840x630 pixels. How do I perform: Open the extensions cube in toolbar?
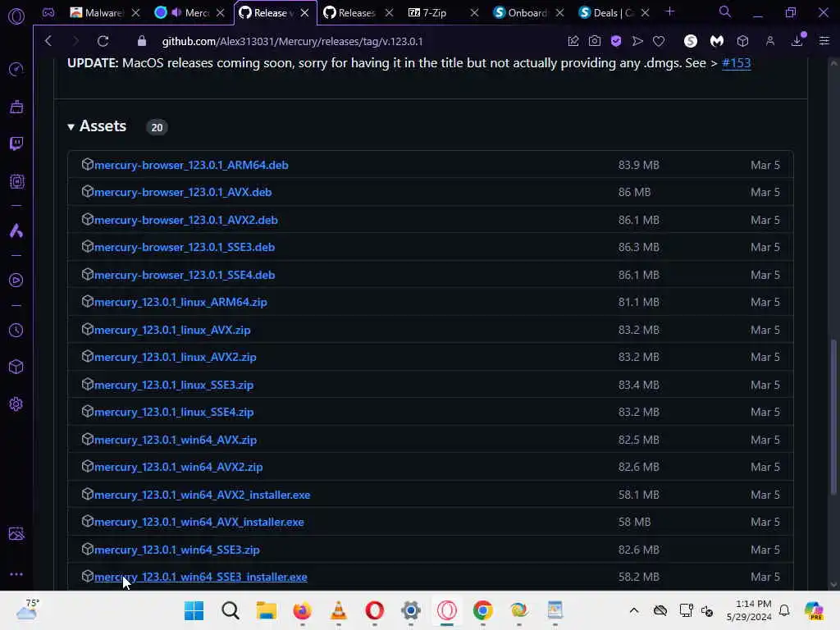click(742, 41)
